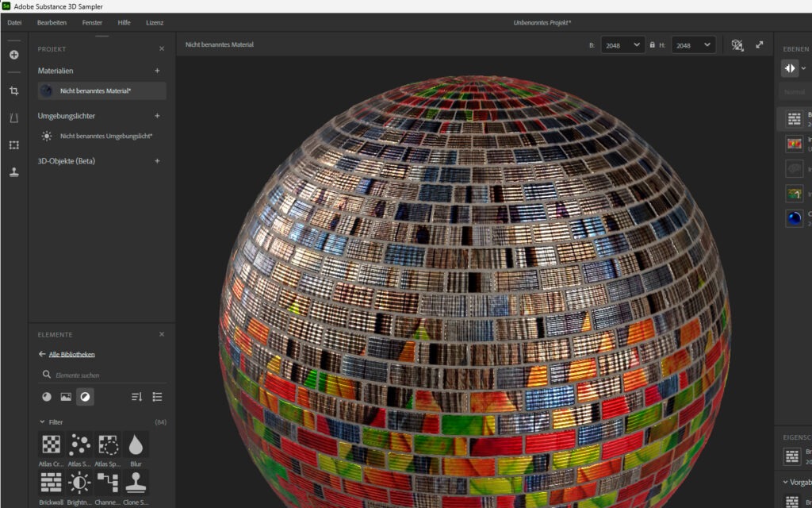Open the dropdown arrow beside split-view button

804,68
